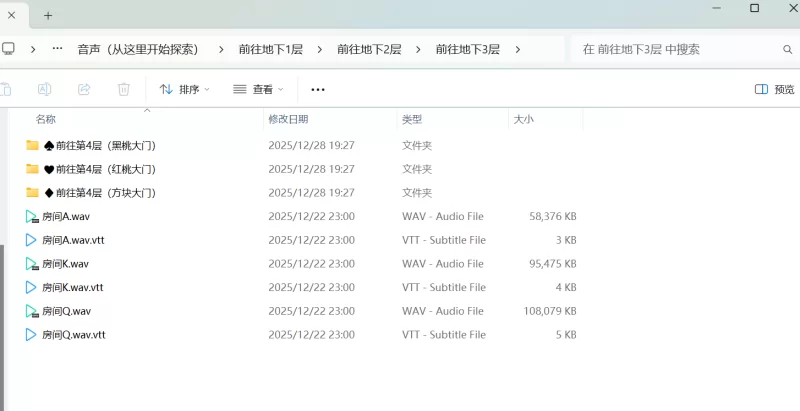Screen dimensions: 800x411
Task: Sort by the 大小 column header
Action: [x=523, y=119]
